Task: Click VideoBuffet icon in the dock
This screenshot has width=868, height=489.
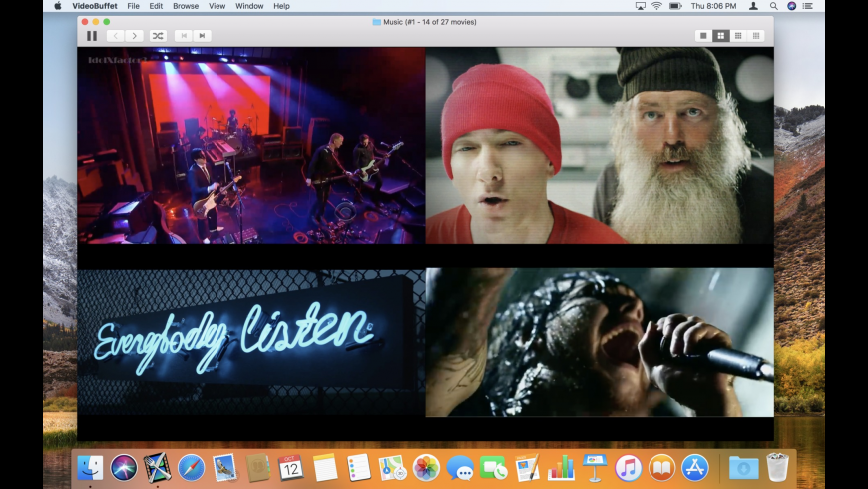Action: point(158,468)
